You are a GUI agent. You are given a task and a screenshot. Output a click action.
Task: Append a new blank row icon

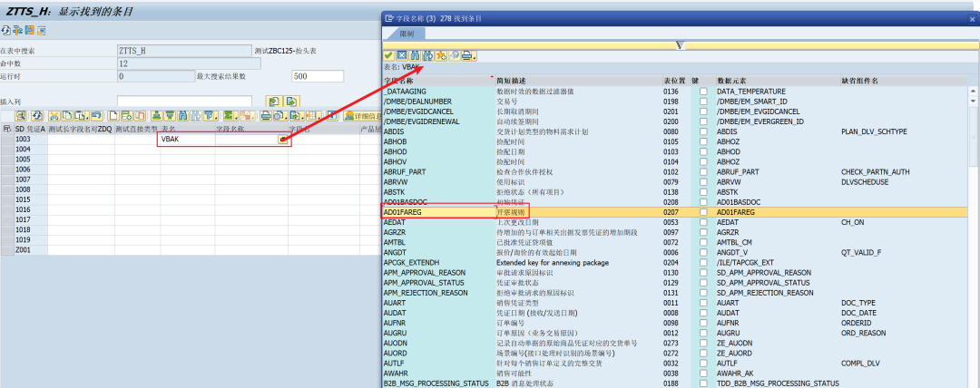pos(113,116)
